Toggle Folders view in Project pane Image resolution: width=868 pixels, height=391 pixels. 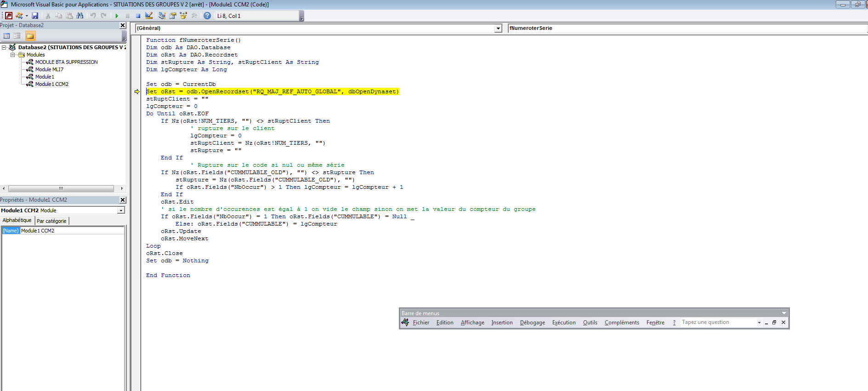pyautogui.click(x=30, y=36)
